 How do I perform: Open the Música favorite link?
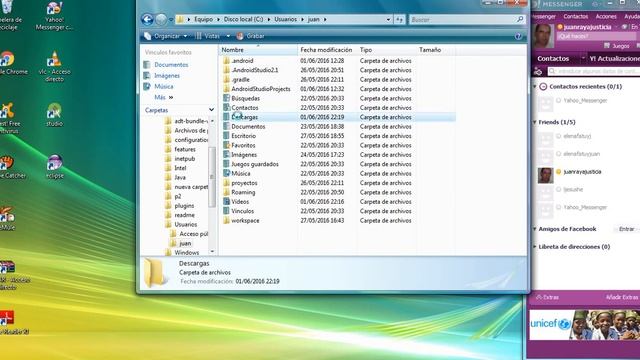pyautogui.click(x=164, y=87)
